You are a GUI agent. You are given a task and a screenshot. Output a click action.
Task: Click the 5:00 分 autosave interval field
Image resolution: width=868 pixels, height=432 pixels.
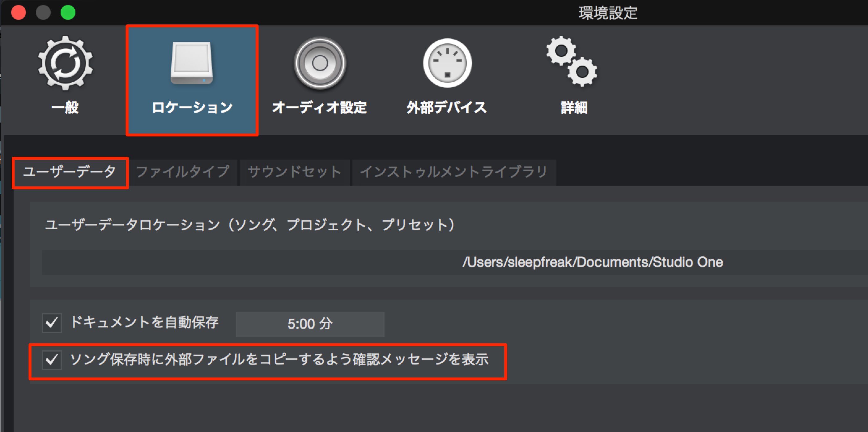pos(310,324)
